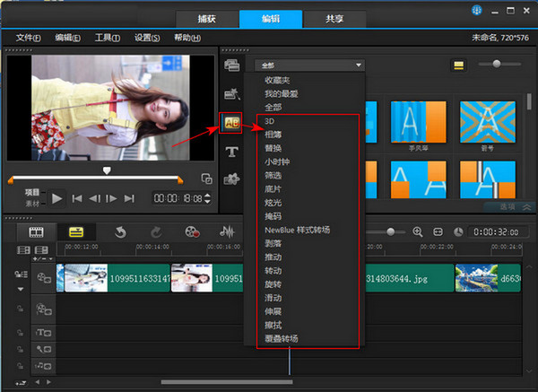
Task: Open the sound mixer waveform icon
Action: coord(227,232)
